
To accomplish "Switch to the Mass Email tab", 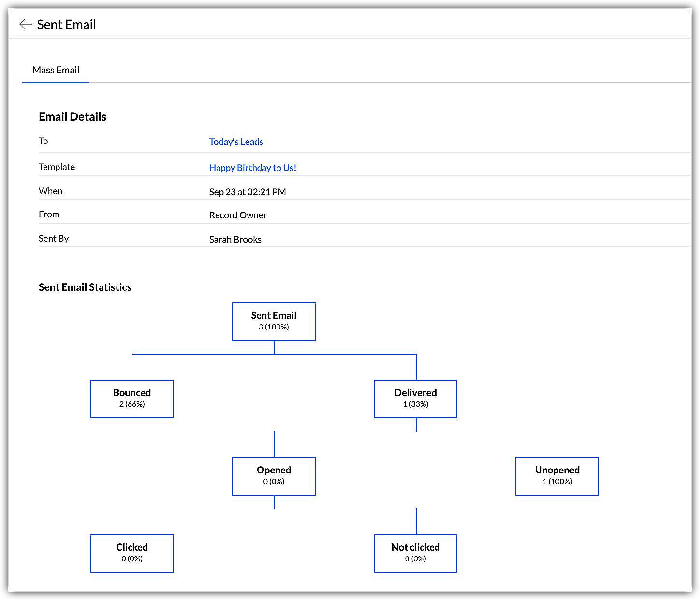I will pos(56,70).
